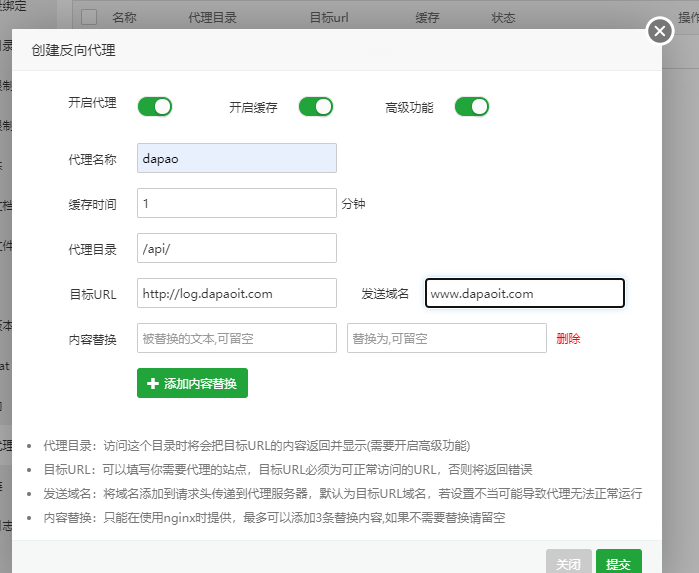Click the 代理名称 input containing dapao

[x=237, y=158]
